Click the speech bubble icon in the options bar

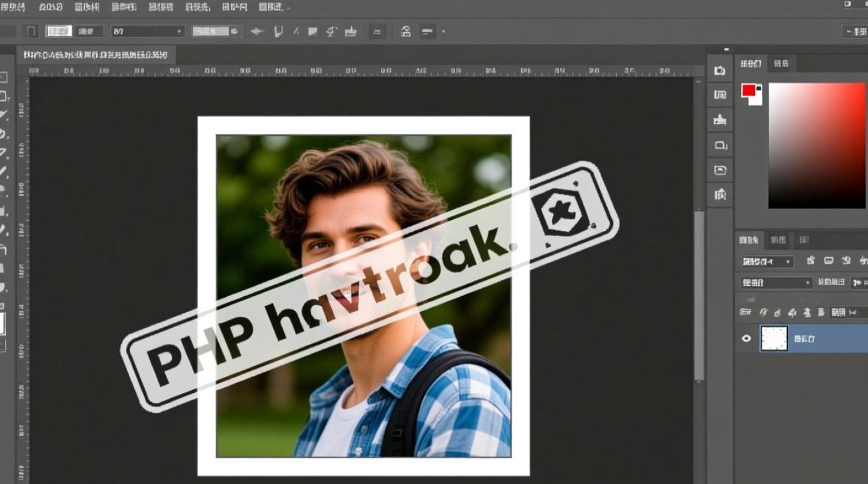point(313,31)
